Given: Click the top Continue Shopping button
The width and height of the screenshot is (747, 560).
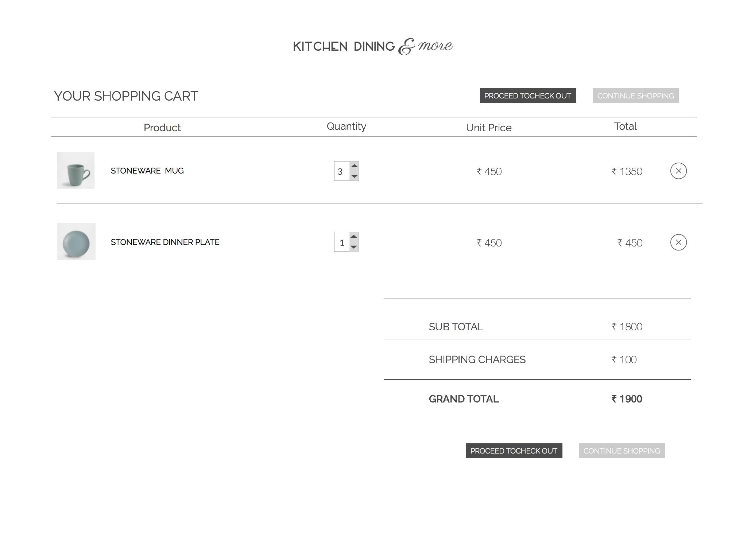Looking at the screenshot, I should click(635, 96).
